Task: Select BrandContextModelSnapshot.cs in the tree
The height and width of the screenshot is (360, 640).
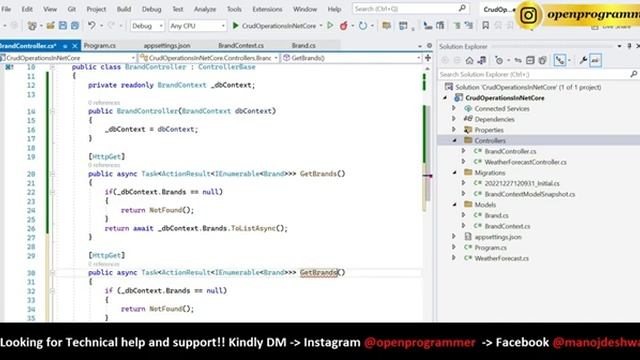Action: click(x=530, y=194)
